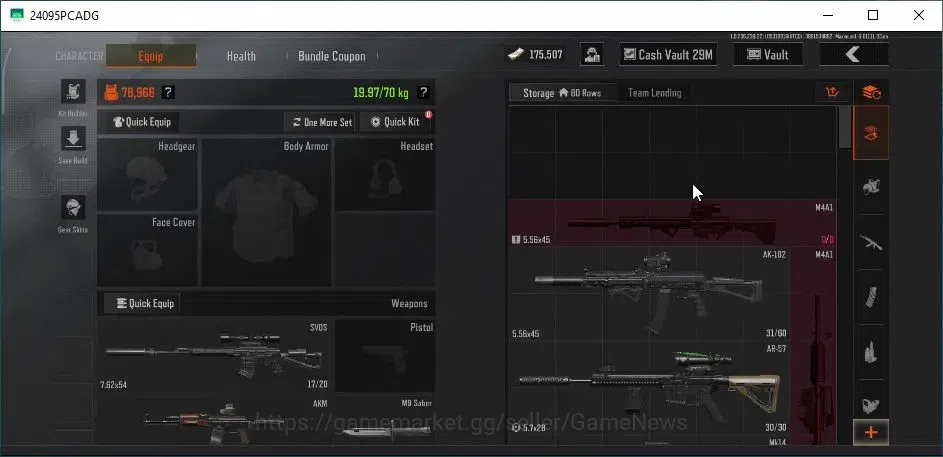This screenshot has height=457, width=943.
Task: Select the ammo bullets filter icon
Action: click(871, 352)
